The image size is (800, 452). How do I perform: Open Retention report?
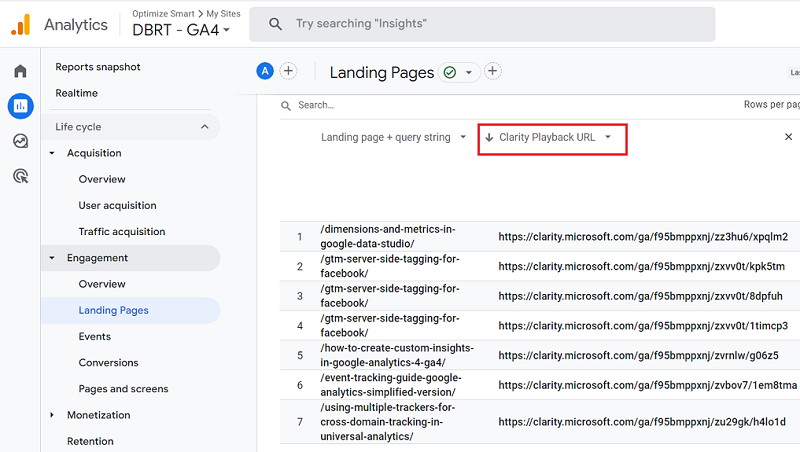coord(90,441)
